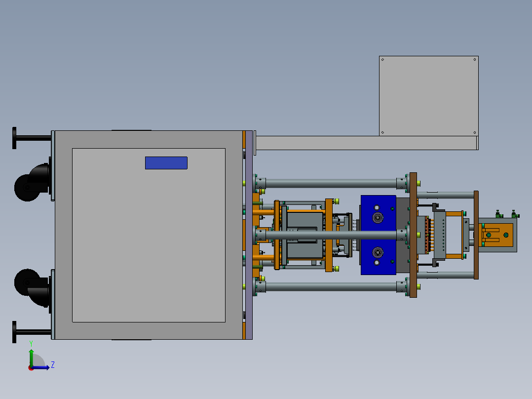
Task: Click the lower black caster wheel
Action: pyautogui.click(x=27, y=282)
